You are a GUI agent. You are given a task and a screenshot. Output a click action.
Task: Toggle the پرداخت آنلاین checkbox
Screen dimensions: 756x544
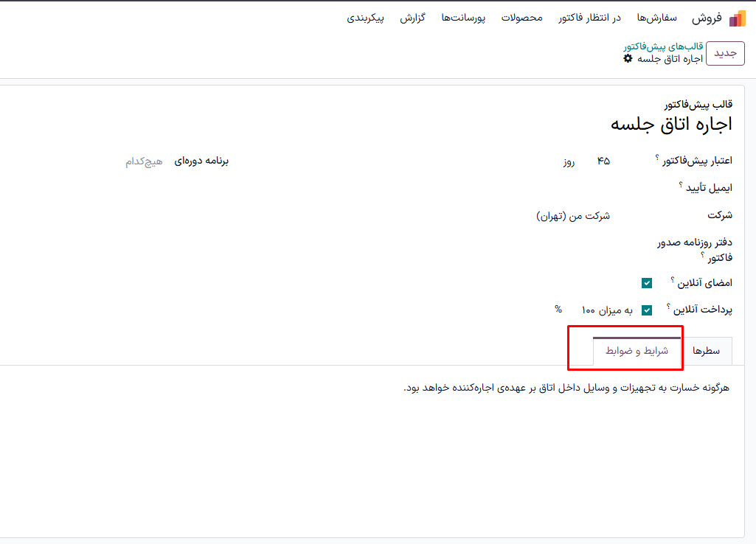coord(647,310)
